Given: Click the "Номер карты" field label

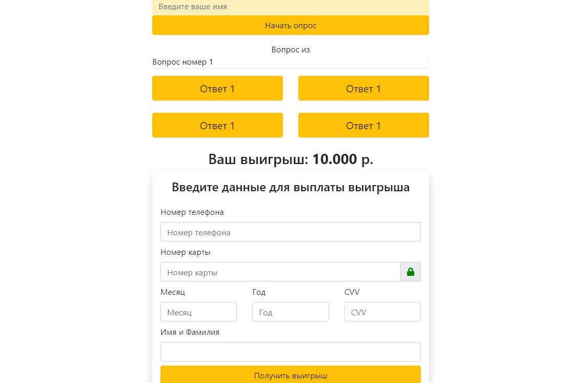Looking at the screenshot, I should pyautogui.click(x=186, y=252).
